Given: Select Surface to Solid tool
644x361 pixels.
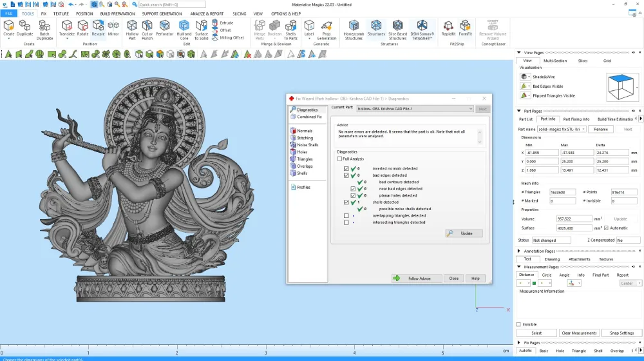Looking at the screenshot, I should (201, 30).
